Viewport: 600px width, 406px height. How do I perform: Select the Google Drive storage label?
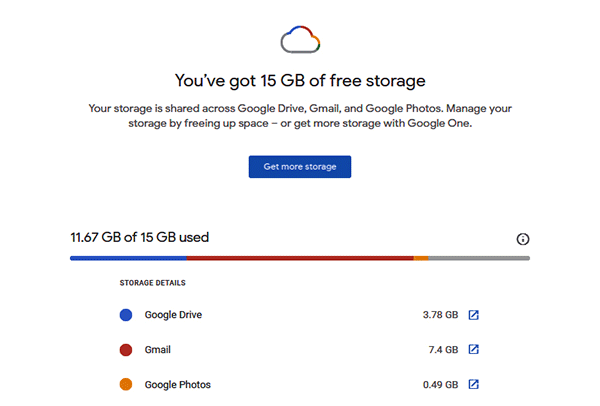[x=173, y=315]
